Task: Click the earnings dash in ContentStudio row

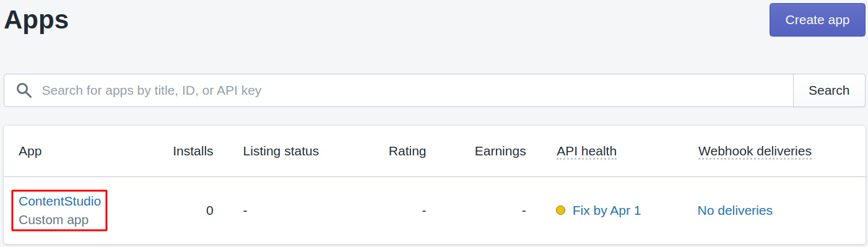Action: (x=524, y=210)
